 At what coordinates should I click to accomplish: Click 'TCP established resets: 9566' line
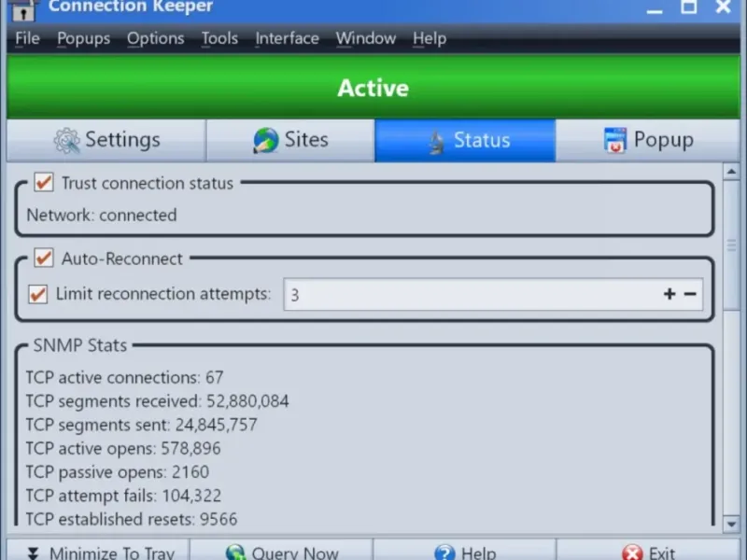click(x=131, y=519)
